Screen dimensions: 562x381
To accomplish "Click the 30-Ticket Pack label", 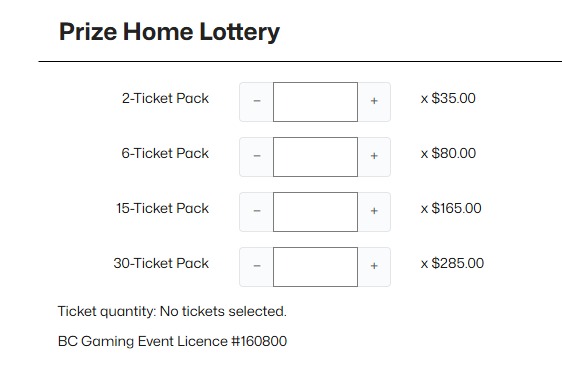I will point(161,263).
